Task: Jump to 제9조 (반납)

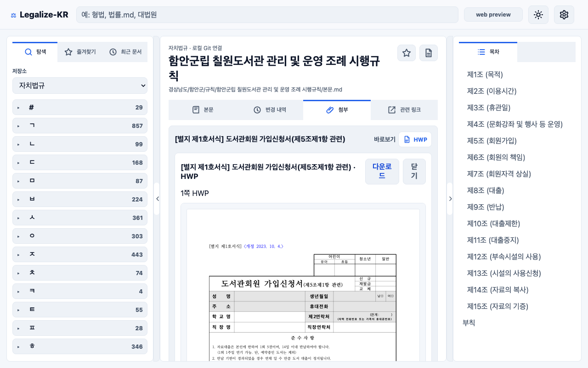Action: tap(485, 207)
